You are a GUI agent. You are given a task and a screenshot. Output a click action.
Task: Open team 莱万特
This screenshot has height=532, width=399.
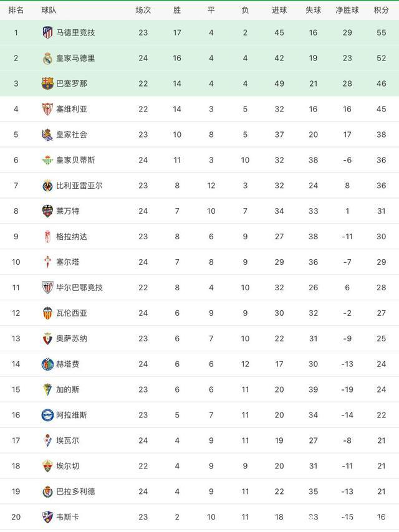click(67, 211)
